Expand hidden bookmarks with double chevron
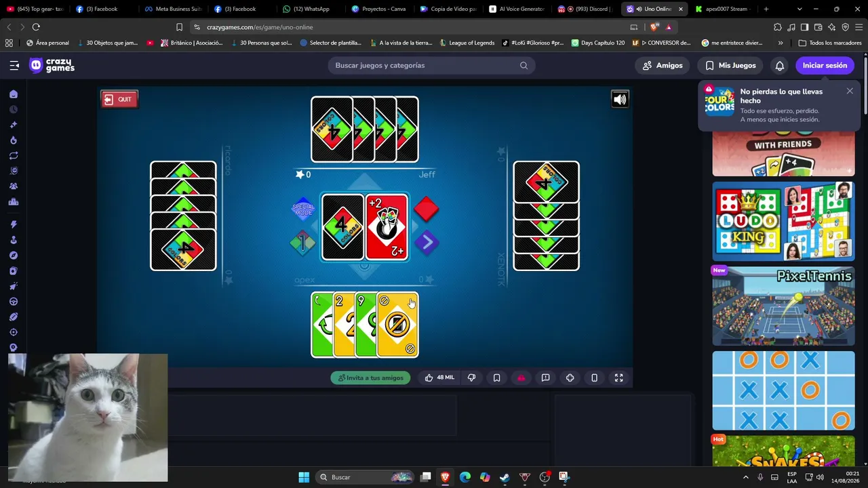868x488 pixels. click(x=781, y=43)
